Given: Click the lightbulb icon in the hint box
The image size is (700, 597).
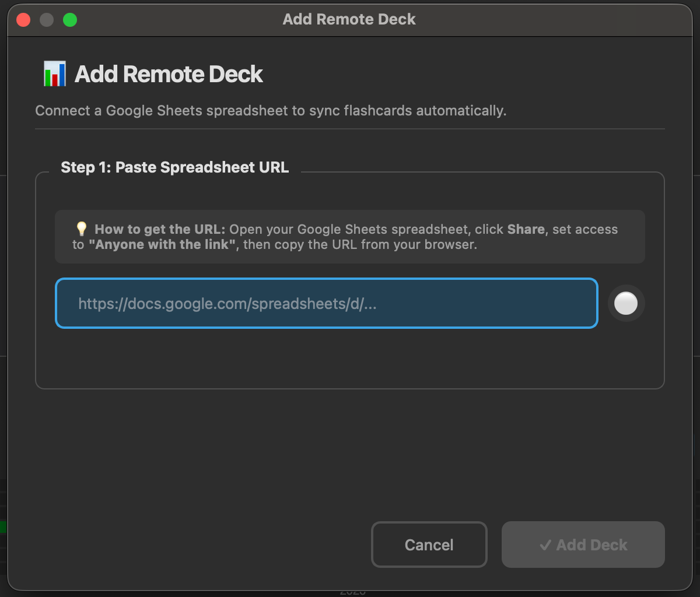Looking at the screenshot, I should pyautogui.click(x=81, y=229).
